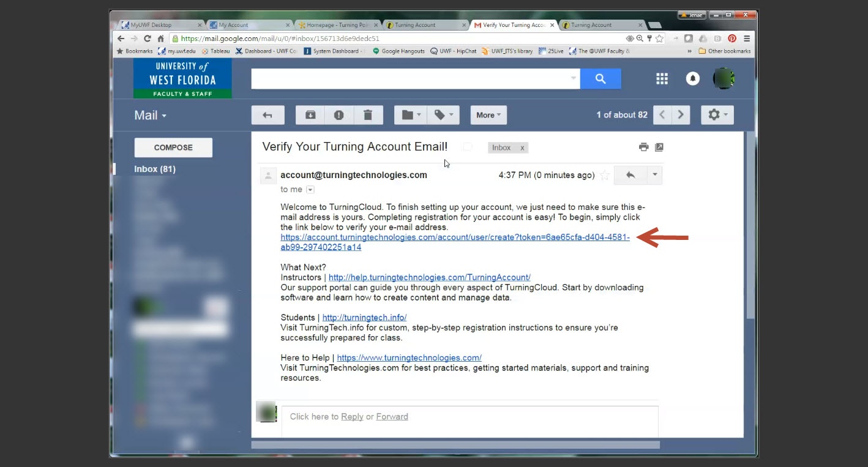The image size is (868, 467).
Task: Open the dropdown beside the reply button
Action: point(654,175)
